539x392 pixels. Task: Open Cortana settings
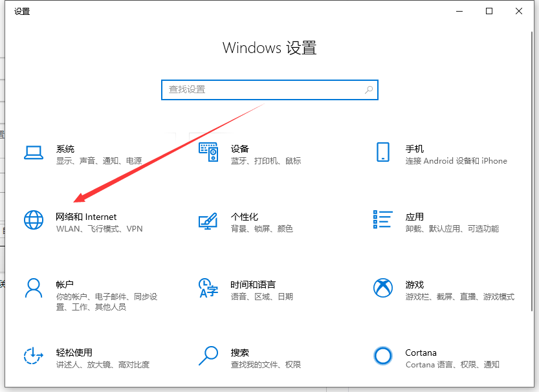click(421, 353)
